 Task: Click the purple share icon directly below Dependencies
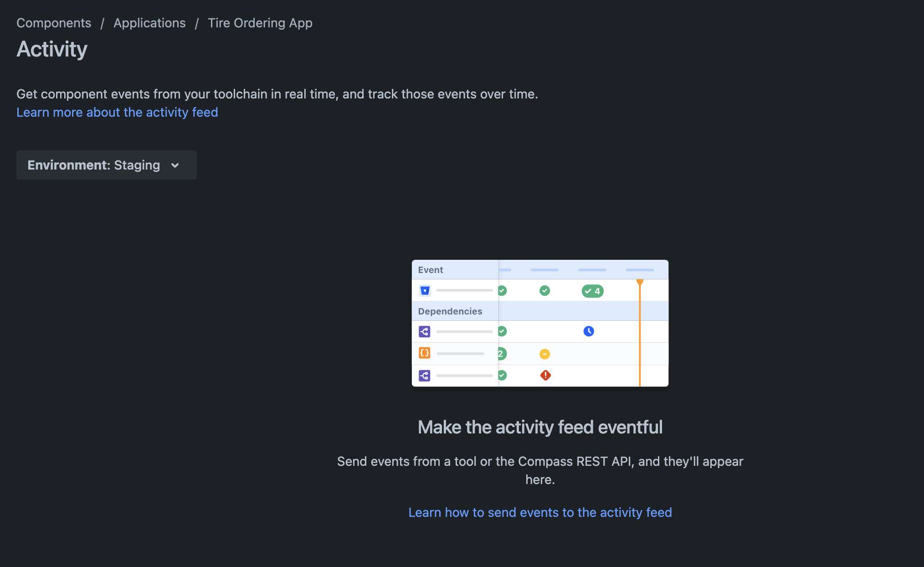point(424,331)
